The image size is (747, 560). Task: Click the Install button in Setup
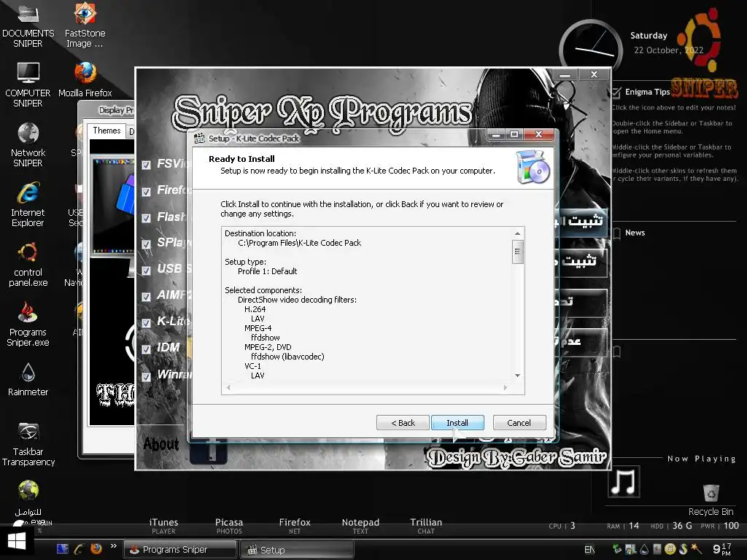(457, 422)
